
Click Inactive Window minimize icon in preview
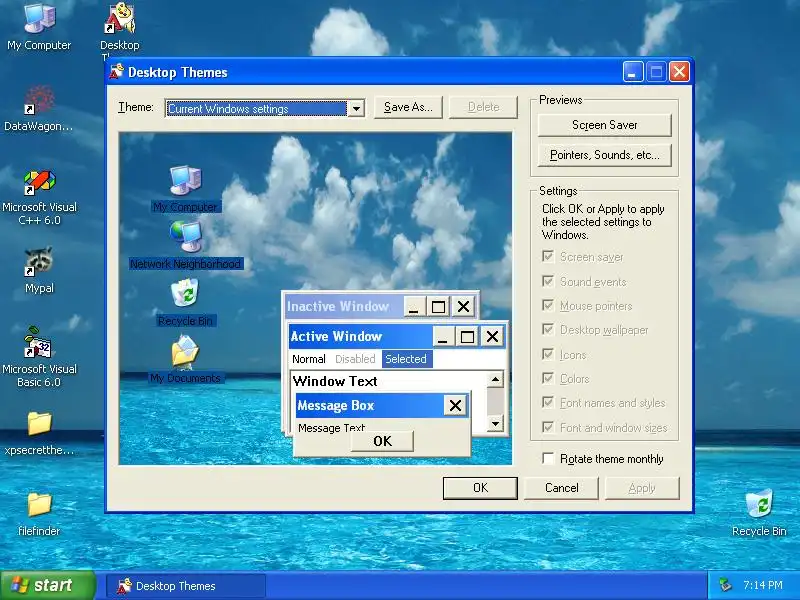tap(414, 307)
